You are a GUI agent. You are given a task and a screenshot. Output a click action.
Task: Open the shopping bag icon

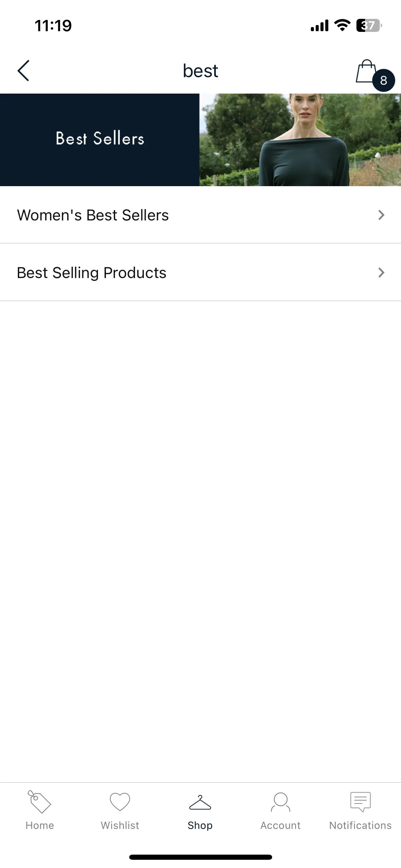pyautogui.click(x=366, y=71)
